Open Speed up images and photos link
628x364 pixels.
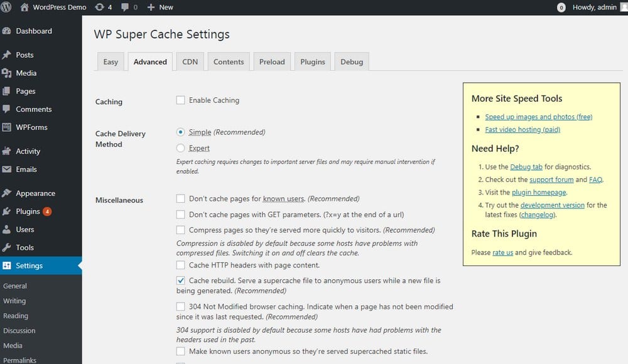click(539, 117)
